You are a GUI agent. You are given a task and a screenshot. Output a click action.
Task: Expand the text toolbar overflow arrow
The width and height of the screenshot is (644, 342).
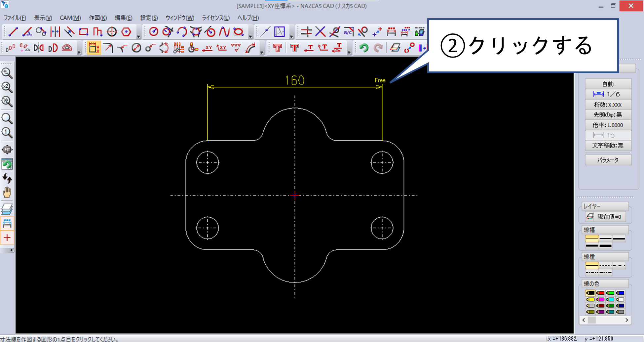[349, 52]
